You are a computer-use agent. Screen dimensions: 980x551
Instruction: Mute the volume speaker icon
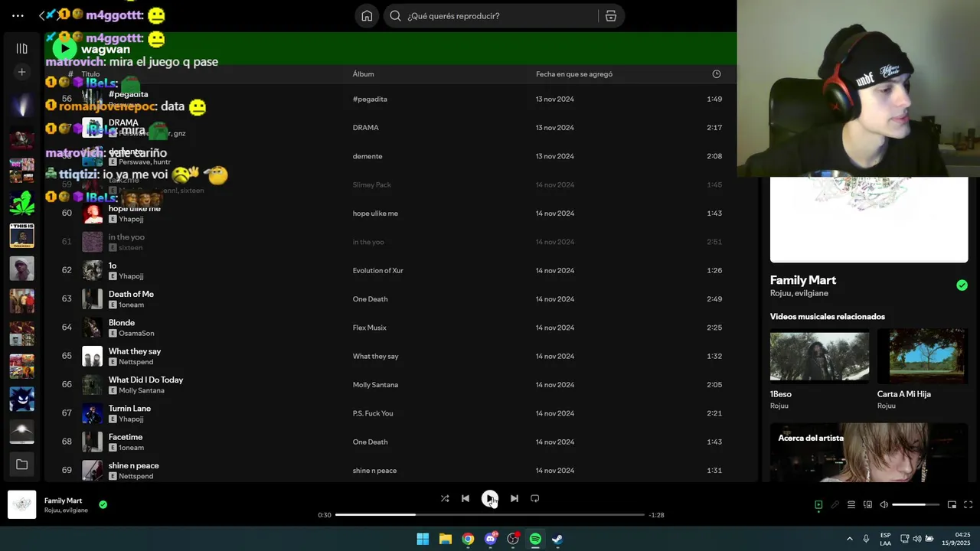pyautogui.click(x=884, y=505)
